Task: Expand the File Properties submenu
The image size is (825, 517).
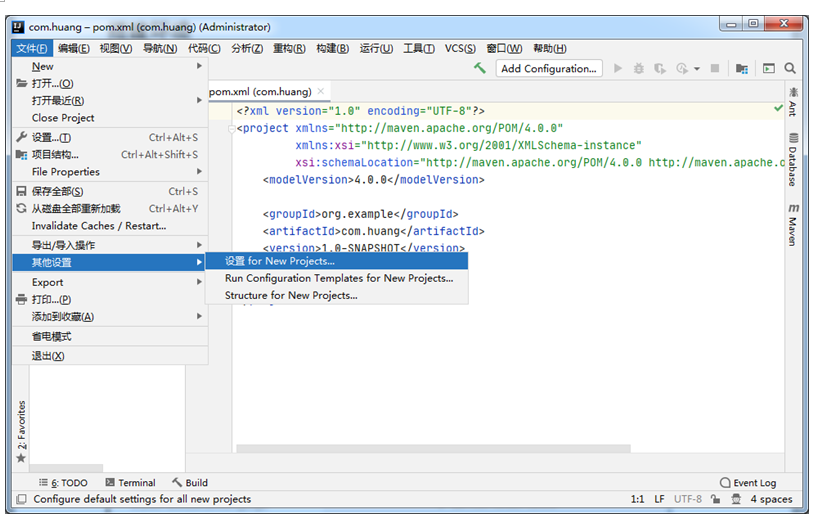Action: (110, 171)
